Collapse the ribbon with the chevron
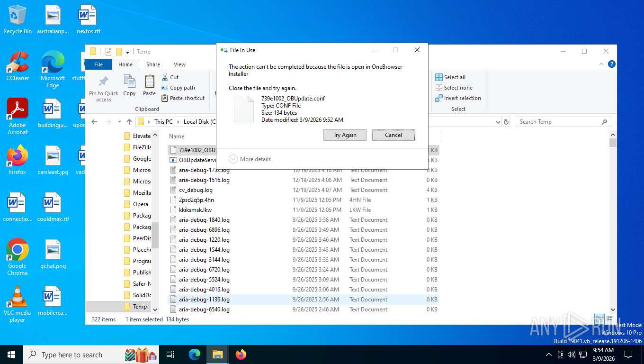 pyautogui.click(x=602, y=64)
